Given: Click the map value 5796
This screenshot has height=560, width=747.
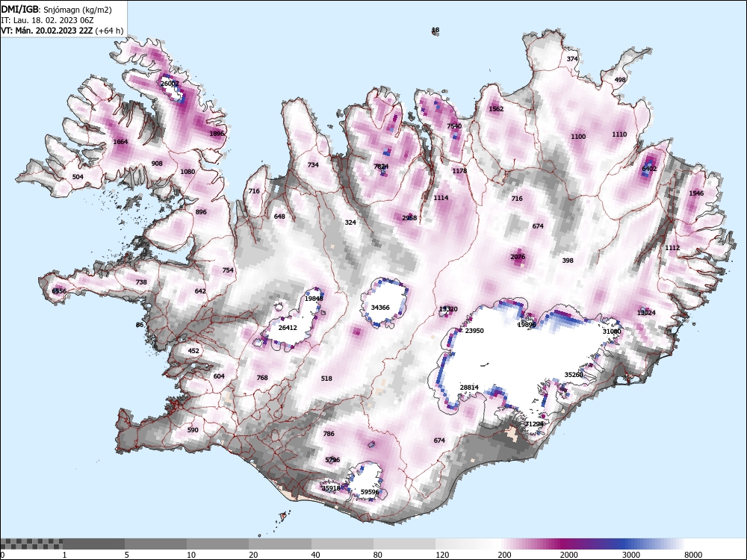Looking at the screenshot, I should [x=332, y=460].
